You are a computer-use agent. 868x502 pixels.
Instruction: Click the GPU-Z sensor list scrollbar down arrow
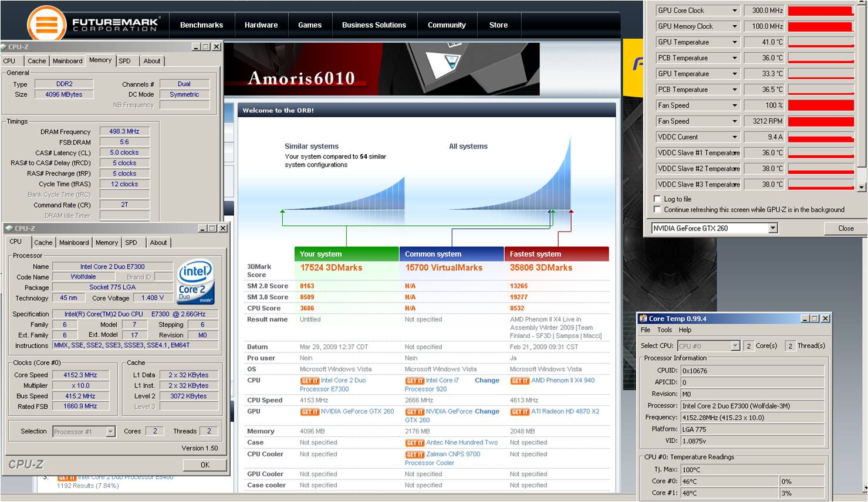click(x=862, y=188)
